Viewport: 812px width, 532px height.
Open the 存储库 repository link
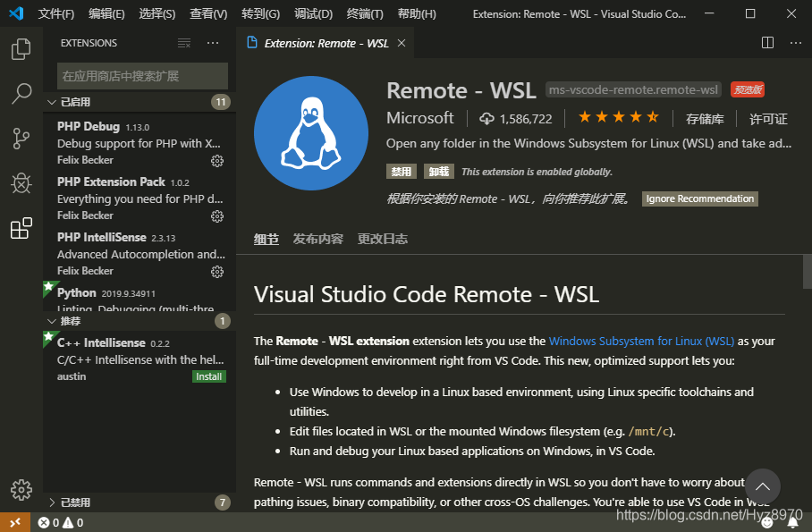pos(705,119)
